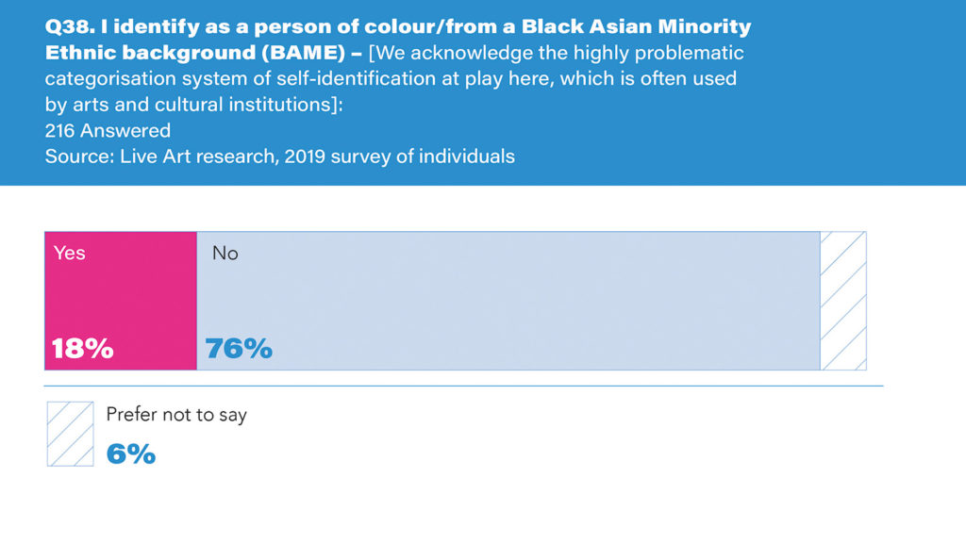Viewport: 966px width, 560px height.
Task: Select the "No" label in the bar
Action: click(225, 253)
